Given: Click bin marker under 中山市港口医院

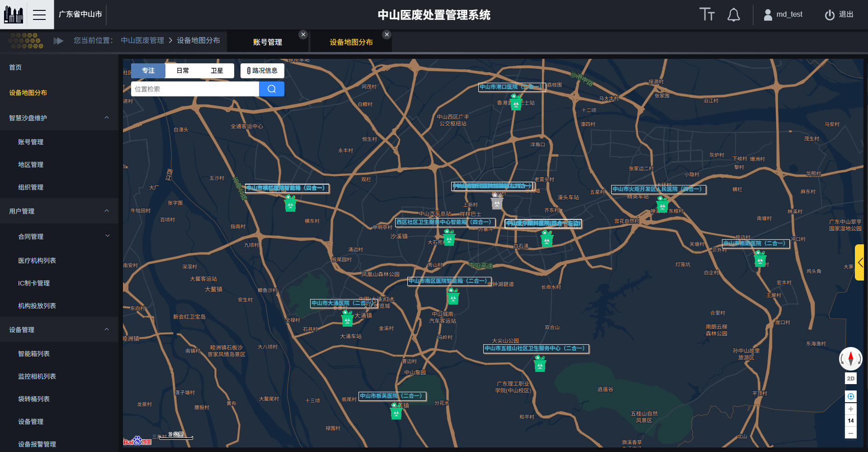Looking at the screenshot, I should pyautogui.click(x=516, y=102).
